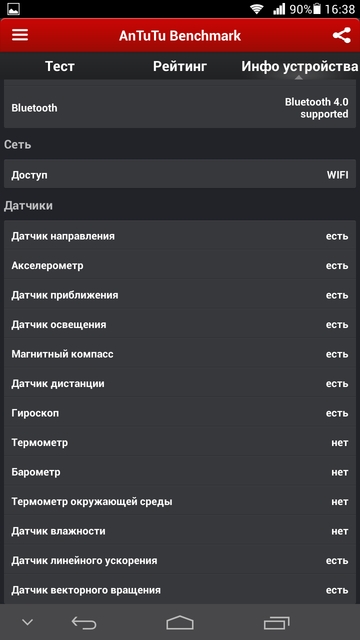Switch to the Тест tab
360x640 pixels.
60,66
